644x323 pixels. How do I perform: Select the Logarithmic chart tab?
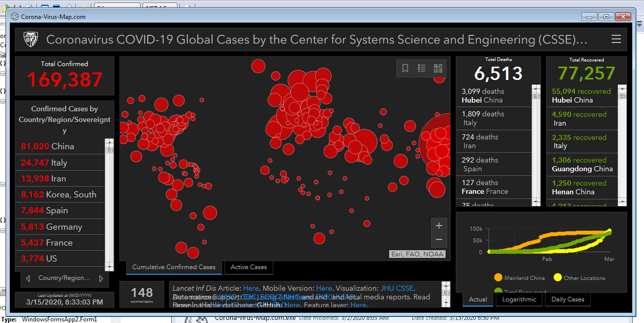(x=519, y=299)
